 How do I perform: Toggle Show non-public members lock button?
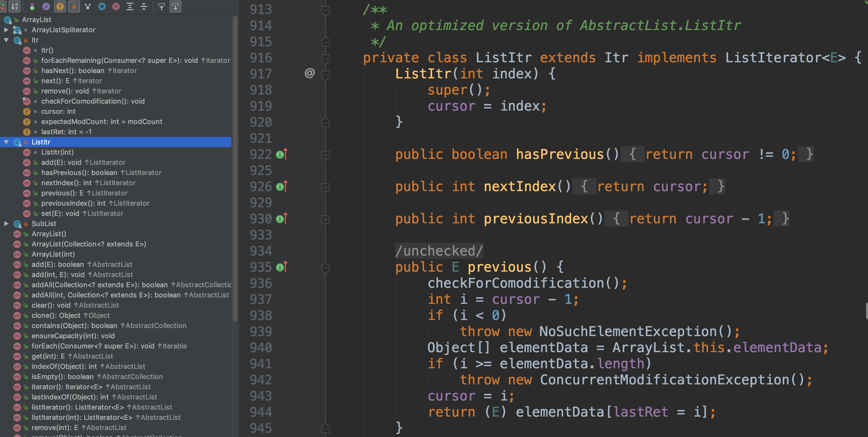pos(74,6)
